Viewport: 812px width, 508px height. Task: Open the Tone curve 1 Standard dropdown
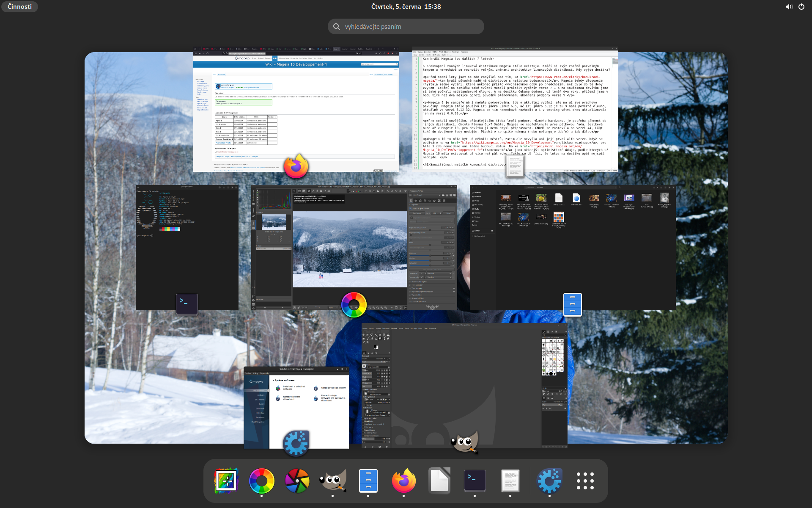[x=439, y=273]
